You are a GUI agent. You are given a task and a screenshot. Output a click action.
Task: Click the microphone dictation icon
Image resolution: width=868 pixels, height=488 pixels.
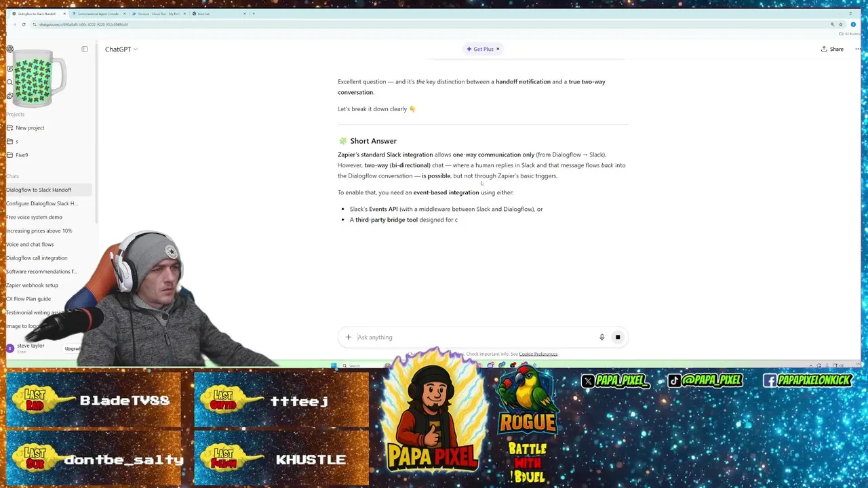coord(601,337)
